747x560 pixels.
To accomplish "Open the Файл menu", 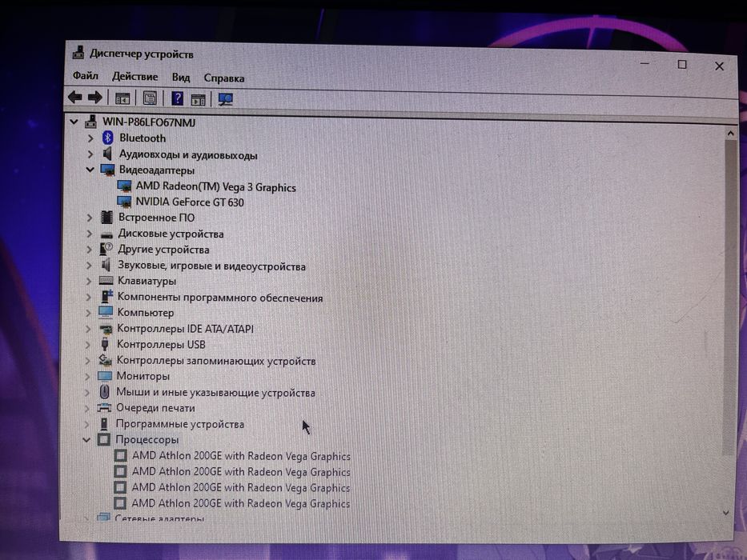I will point(86,76).
